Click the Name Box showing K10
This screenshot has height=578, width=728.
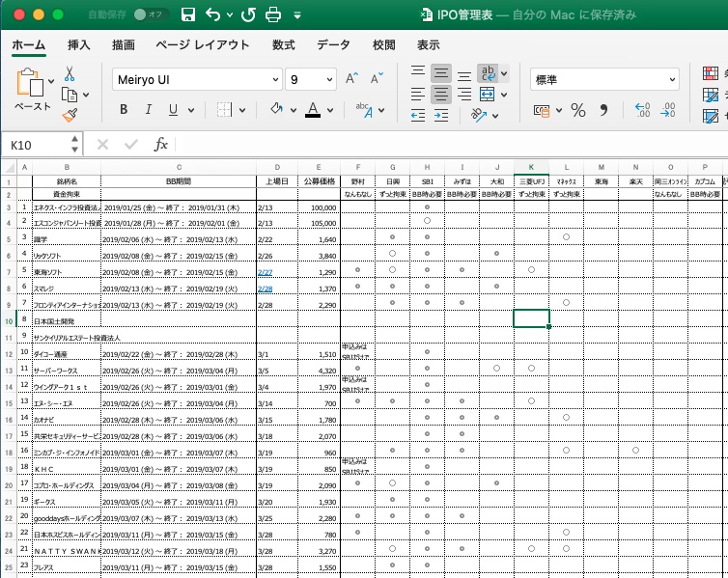[x=35, y=145]
